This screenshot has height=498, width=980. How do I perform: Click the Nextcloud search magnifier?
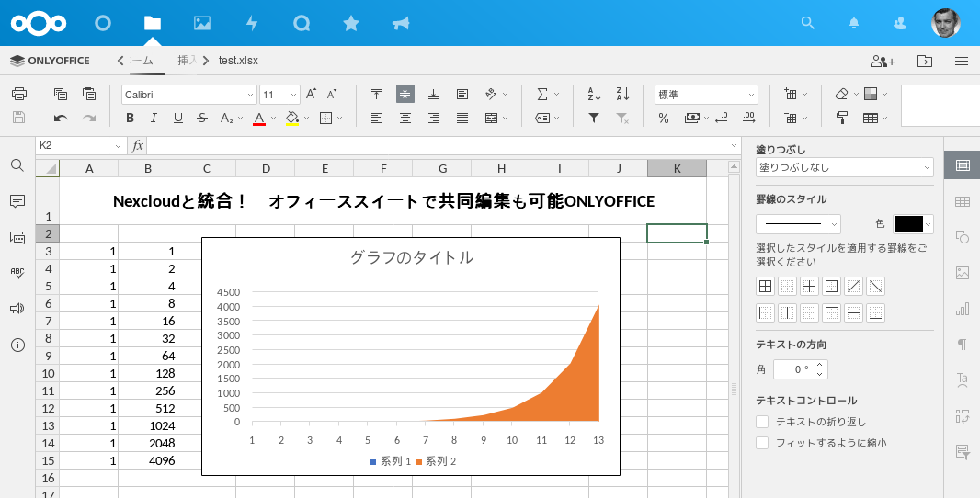click(807, 23)
